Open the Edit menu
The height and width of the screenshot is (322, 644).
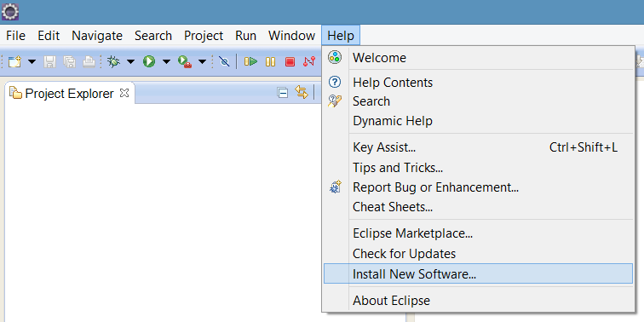pyautogui.click(x=49, y=36)
